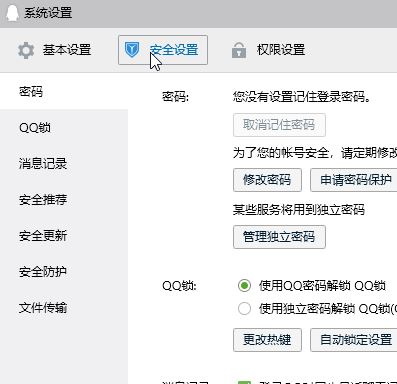Click the padlock icon for 权限设置
This screenshot has height=384, width=397.
[239, 50]
